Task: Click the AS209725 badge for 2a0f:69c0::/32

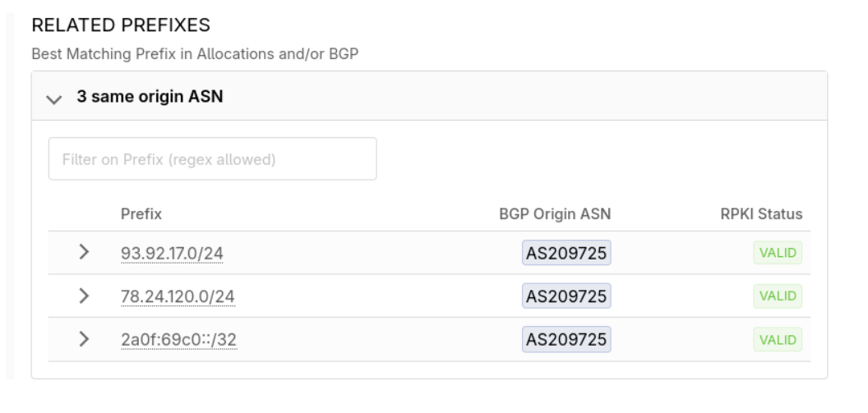Action: (x=566, y=340)
